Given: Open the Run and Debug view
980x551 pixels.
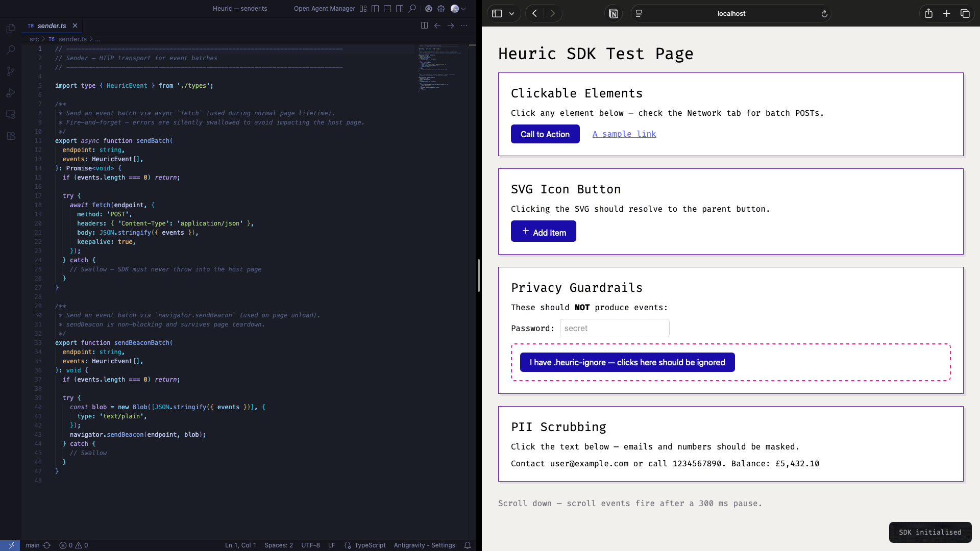Looking at the screenshot, I should click(11, 93).
